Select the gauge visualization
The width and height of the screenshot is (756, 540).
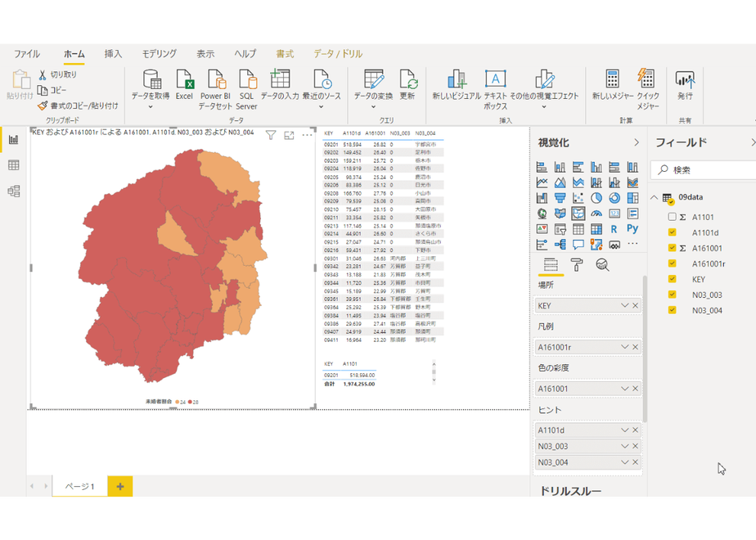tap(596, 214)
